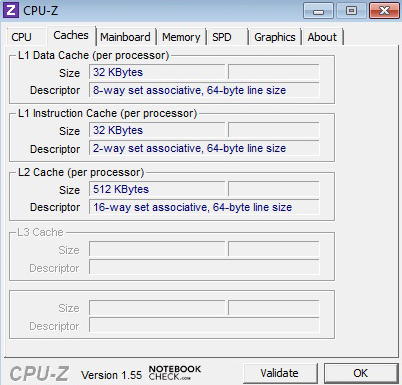This screenshot has height=385, width=402.
Task: Click the CPU-Z logo at bottom left
Action: (x=39, y=374)
